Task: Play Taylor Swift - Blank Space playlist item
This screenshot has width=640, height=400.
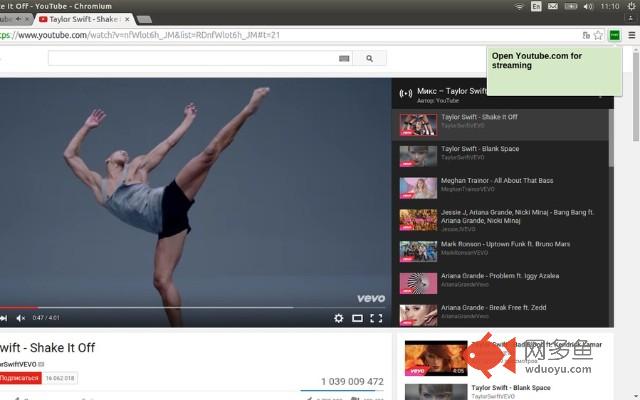Action: (500, 156)
